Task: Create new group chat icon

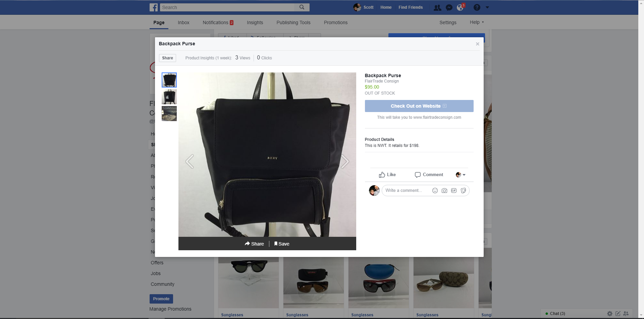Action: (x=626, y=314)
